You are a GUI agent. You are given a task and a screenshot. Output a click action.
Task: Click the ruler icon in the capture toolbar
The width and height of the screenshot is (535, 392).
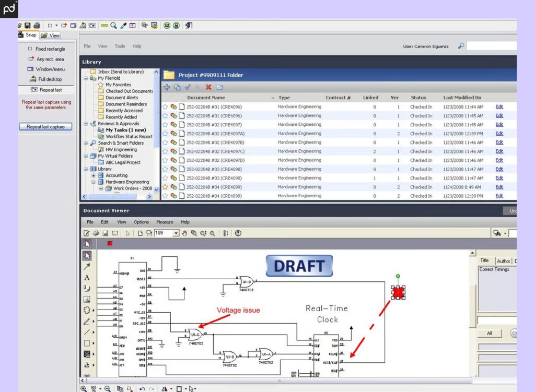[104, 26]
